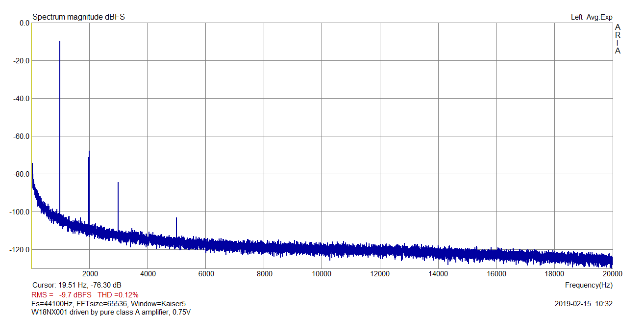
Task: Click the 16000 Hz axis tick label
Action: (496, 273)
